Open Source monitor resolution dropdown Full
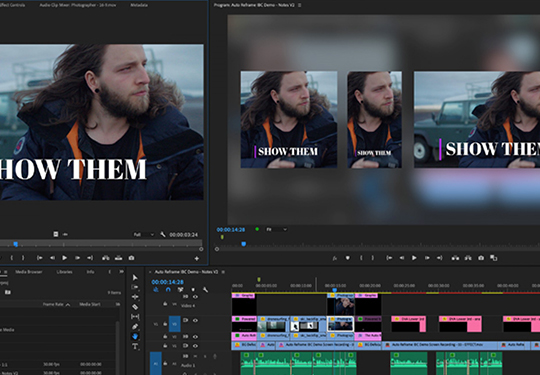540x375 pixels. (x=144, y=235)
